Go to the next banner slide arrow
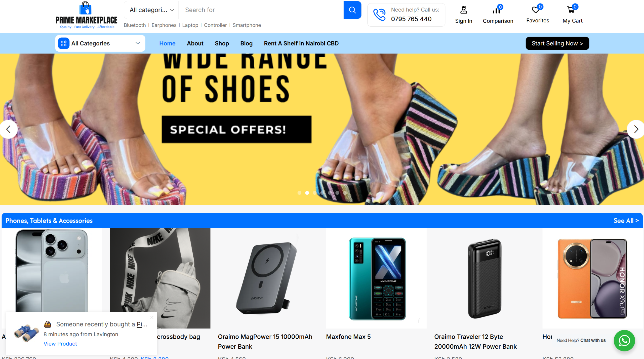Screen dimensions: 644x359 635,129
